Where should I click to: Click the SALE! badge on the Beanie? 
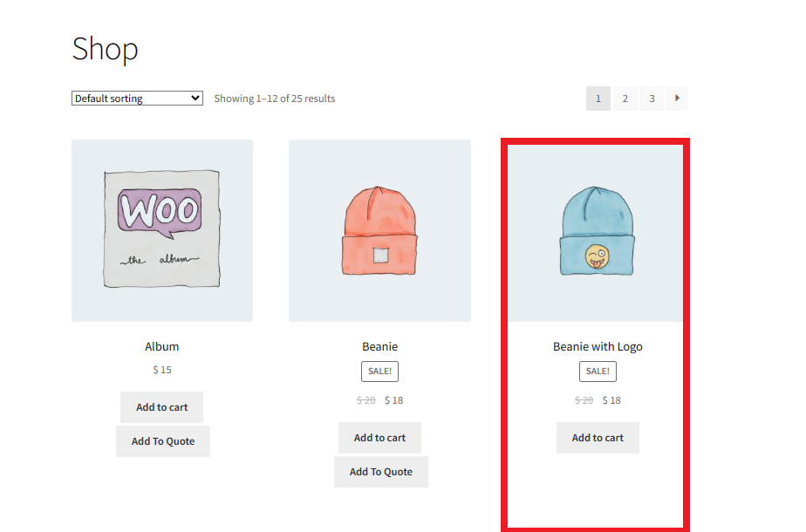point(379,371)
